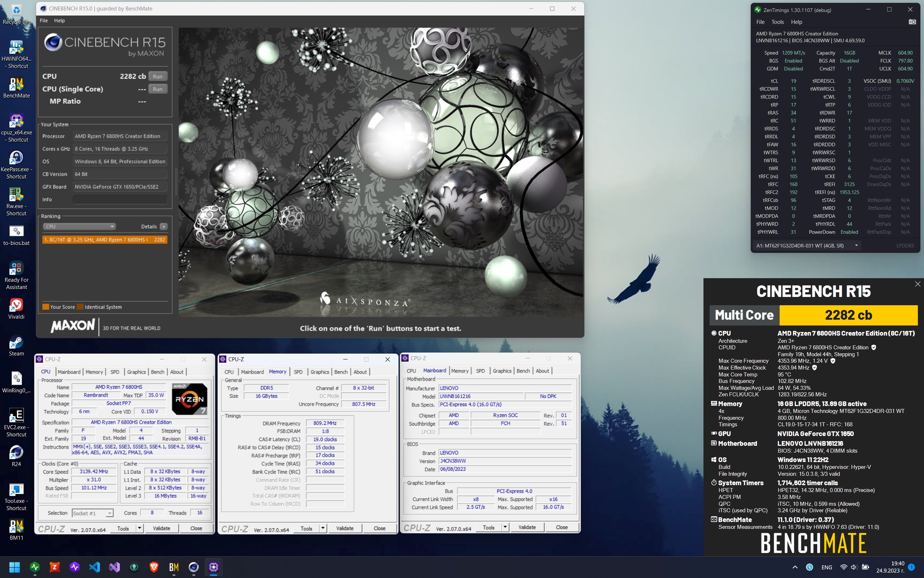The image size is (924, 578).
Task: Open the About tab in CPU-Z Memory window
Action: coord(360,372)
